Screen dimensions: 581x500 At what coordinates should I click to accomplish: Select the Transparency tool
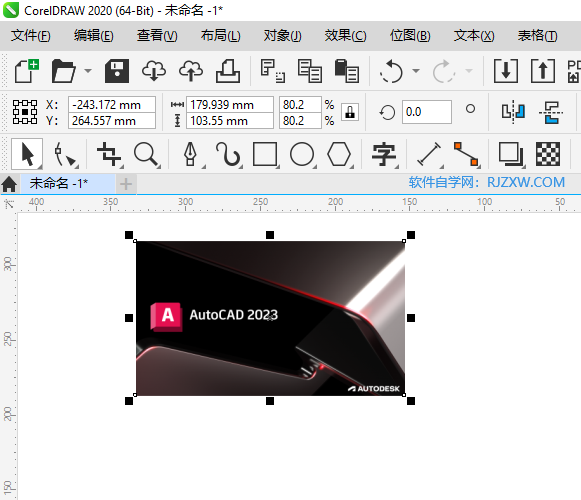click(x=548, y=154)
